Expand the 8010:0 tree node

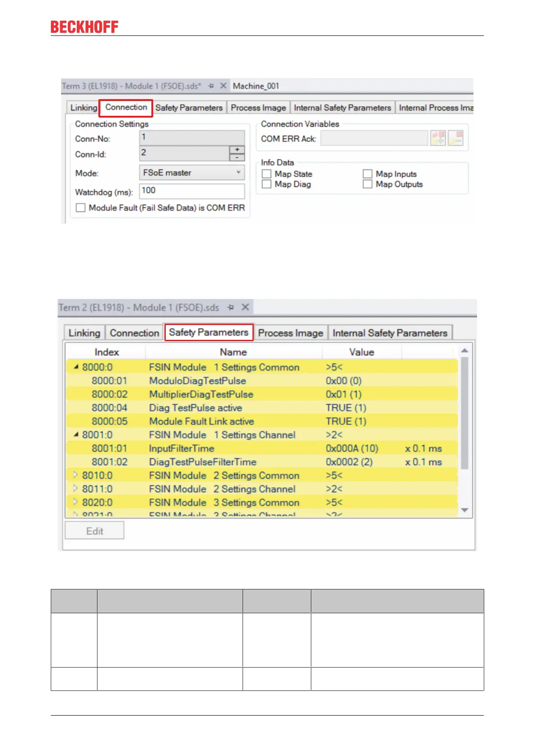(x=75, y=475)
